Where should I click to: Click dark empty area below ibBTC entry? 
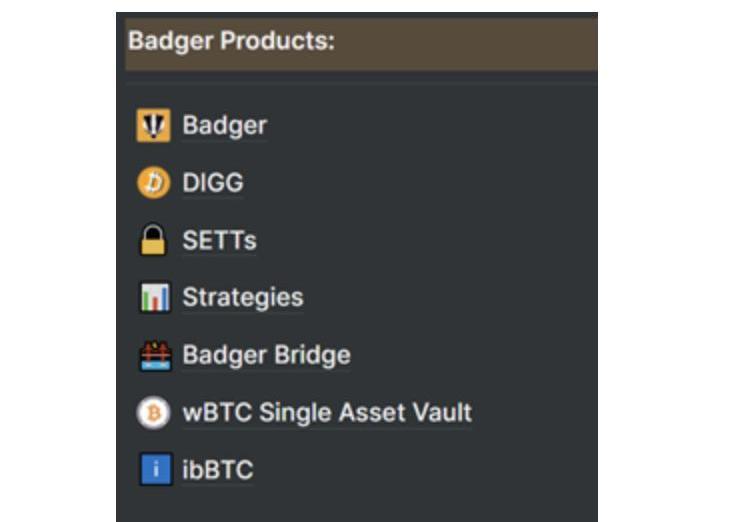pyautogui.click(x=350, y=503)
